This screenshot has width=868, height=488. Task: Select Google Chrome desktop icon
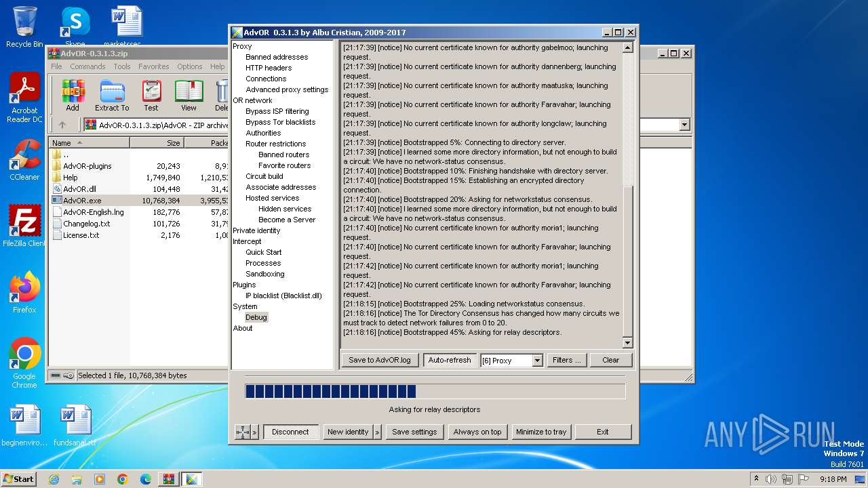click(x=24, y=363)
